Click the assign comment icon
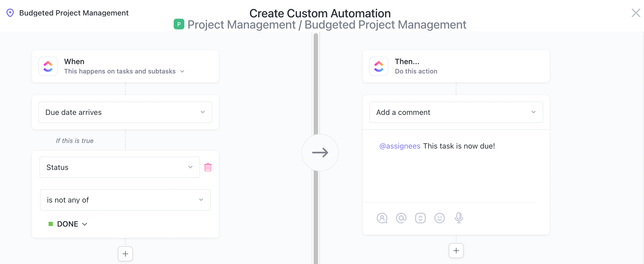644x264 pixels. [382, 218]
